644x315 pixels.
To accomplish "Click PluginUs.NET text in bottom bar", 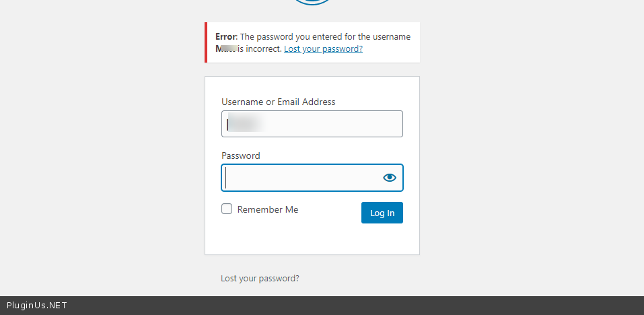I will pyautogui.click(x=37, y=306).
